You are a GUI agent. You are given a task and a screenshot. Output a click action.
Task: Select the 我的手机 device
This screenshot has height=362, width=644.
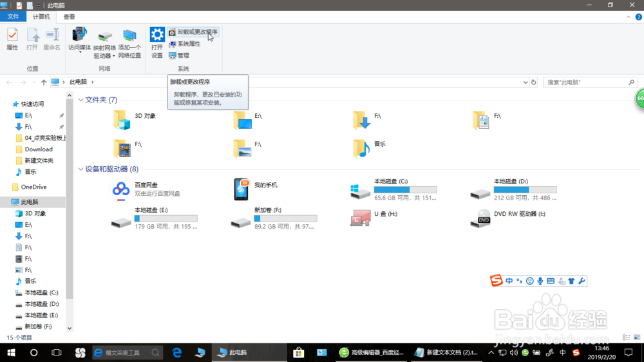coord(256,189)
